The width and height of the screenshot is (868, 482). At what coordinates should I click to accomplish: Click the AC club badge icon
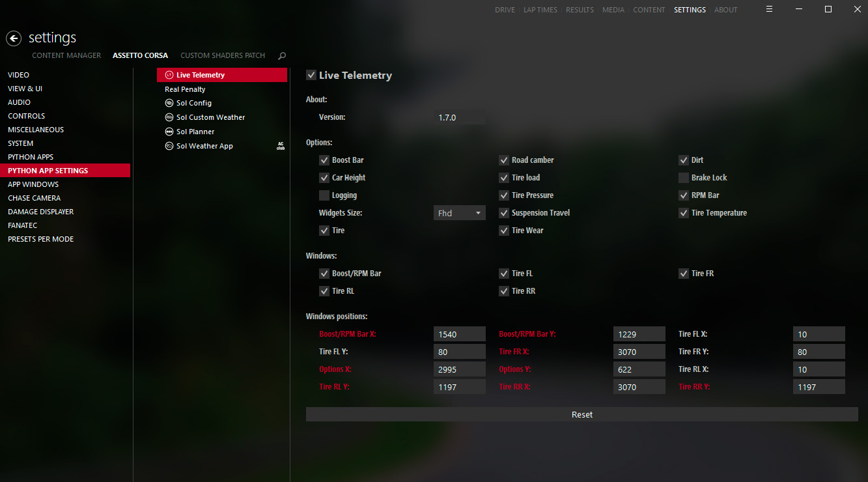coord(281,146)
